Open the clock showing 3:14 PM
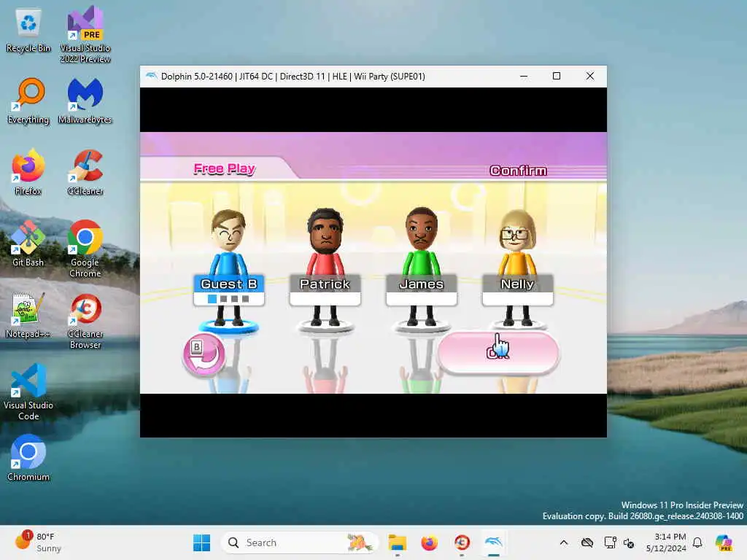 click(665, 542)
